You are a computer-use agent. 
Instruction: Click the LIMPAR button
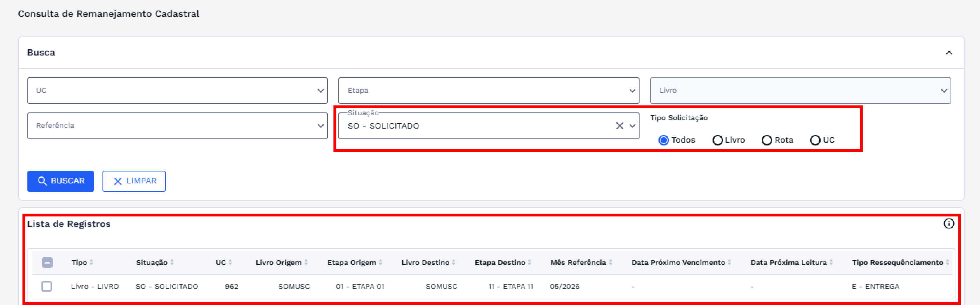point(134,181)
